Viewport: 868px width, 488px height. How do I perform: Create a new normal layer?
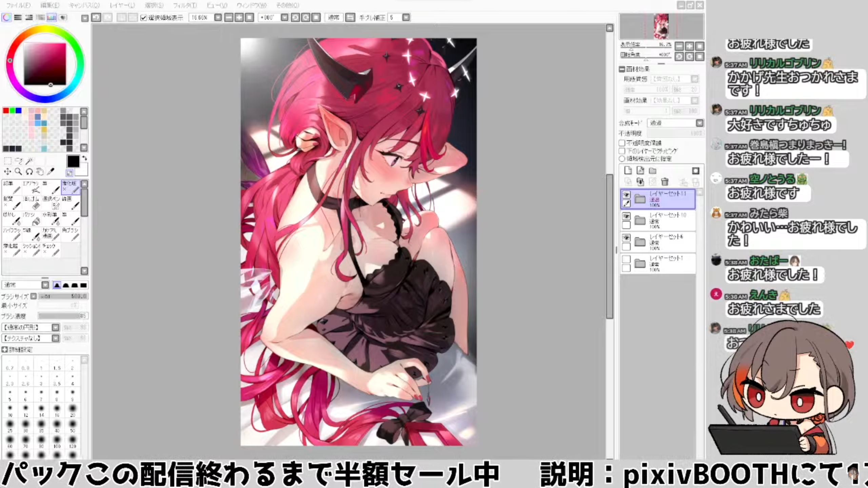[x=628, y=170]
